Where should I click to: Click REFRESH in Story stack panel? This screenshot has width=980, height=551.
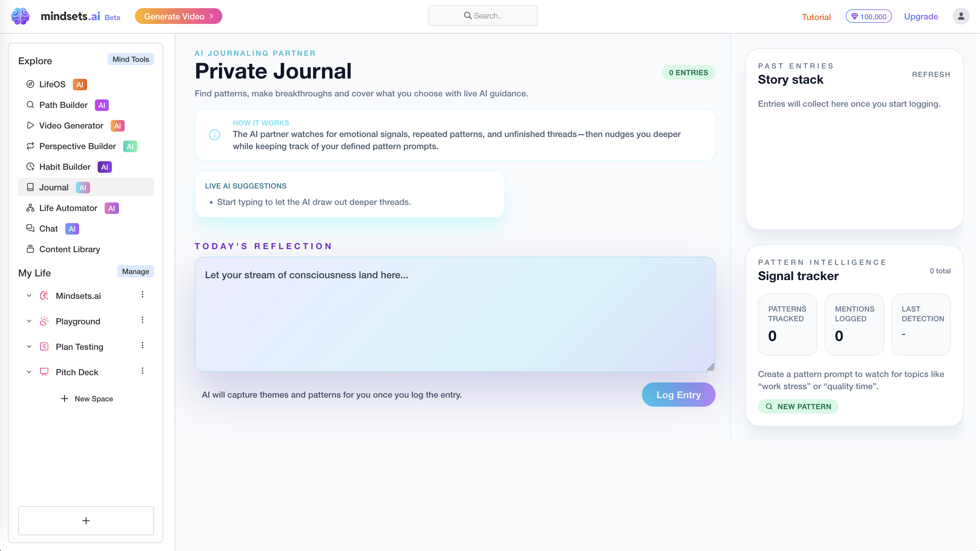(931, 75)
